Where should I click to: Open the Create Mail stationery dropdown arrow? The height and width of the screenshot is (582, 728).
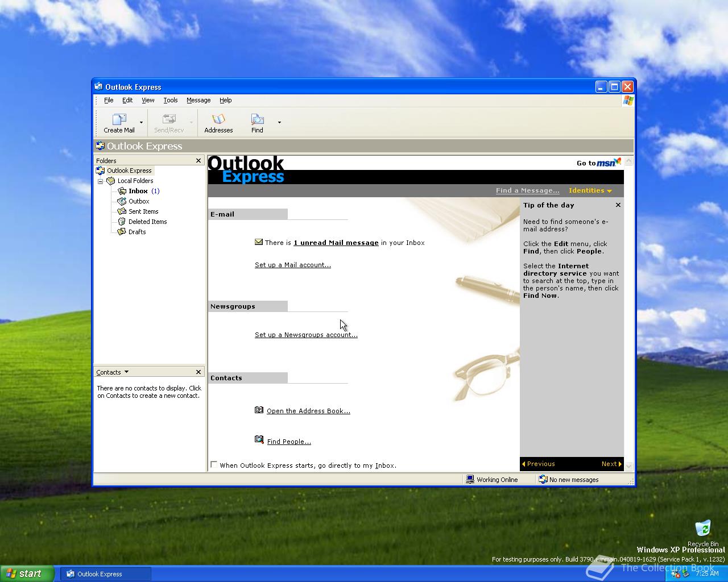pos(141,122)
